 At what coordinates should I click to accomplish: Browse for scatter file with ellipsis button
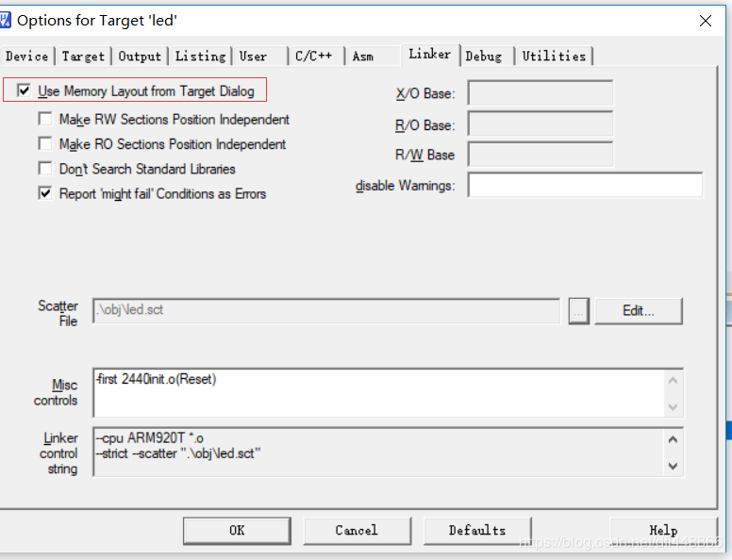pos(579,311)
